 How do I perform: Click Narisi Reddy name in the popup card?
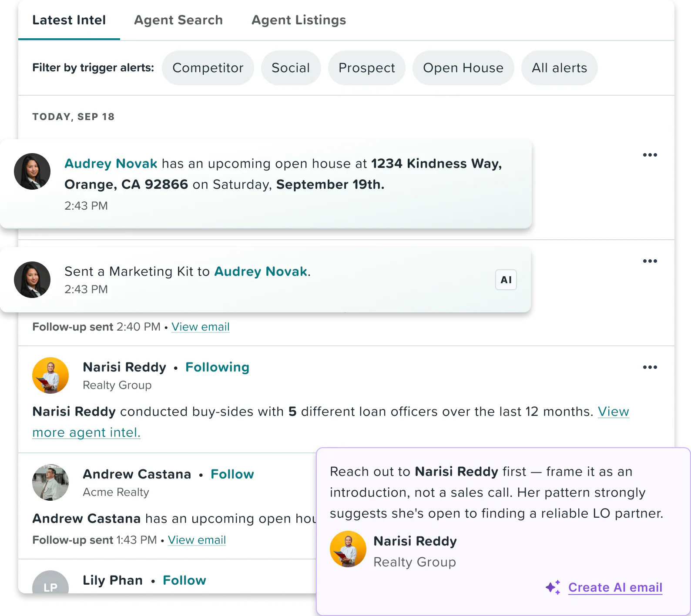coord(415,541)
